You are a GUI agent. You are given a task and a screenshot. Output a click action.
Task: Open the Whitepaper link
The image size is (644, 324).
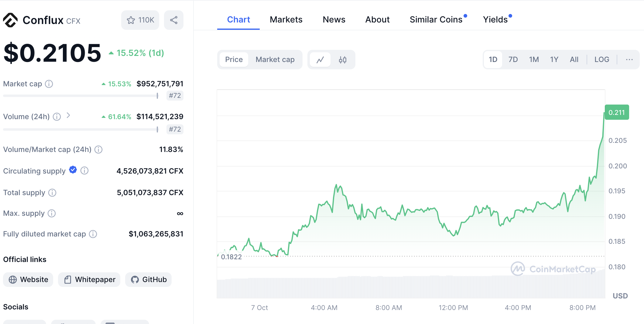tap(89, 280)
